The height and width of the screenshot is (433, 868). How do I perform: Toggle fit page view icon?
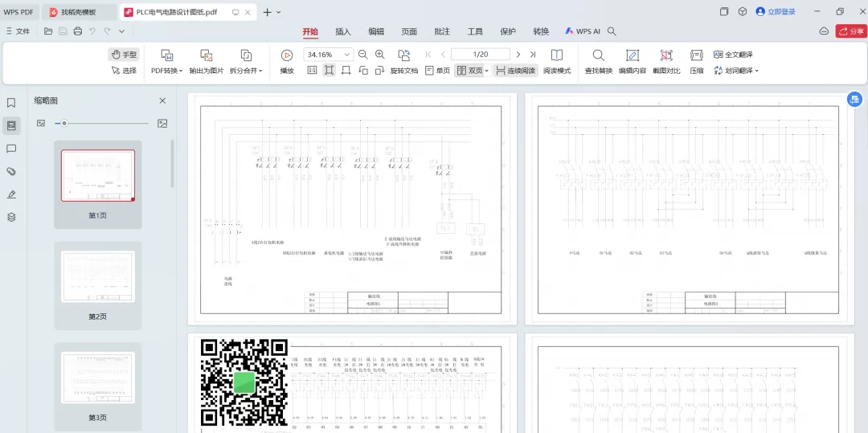point(330,70)
